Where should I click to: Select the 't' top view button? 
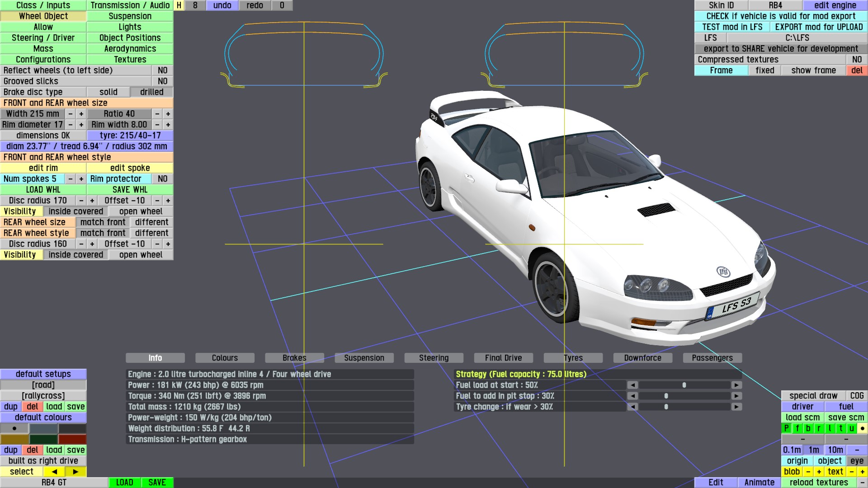pyautogui.click(x=840, y=428)
